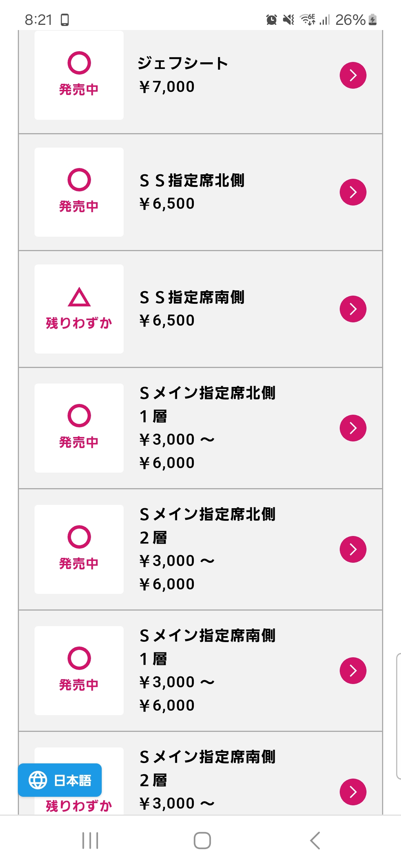Select the ＳＳ指定席南側 seat title text
401x868 pixels.
point(192,297)
